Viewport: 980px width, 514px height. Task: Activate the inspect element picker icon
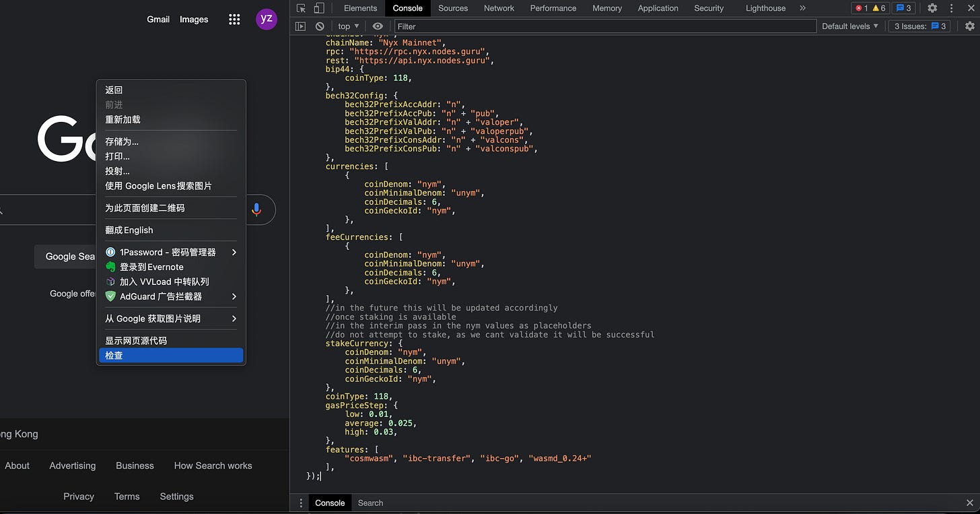[x=301, y=8]
